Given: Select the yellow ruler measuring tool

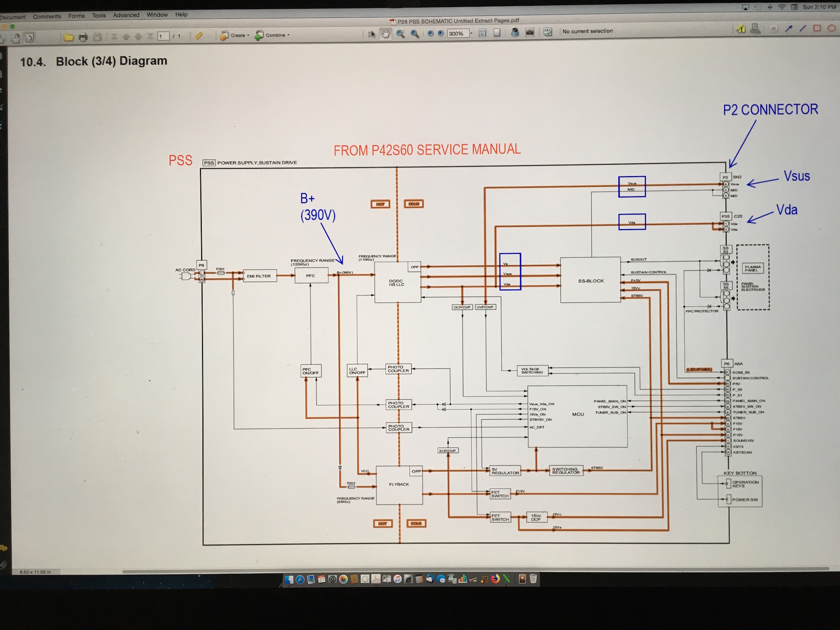Looking at the screenshot, I should [x=199, y=36].
